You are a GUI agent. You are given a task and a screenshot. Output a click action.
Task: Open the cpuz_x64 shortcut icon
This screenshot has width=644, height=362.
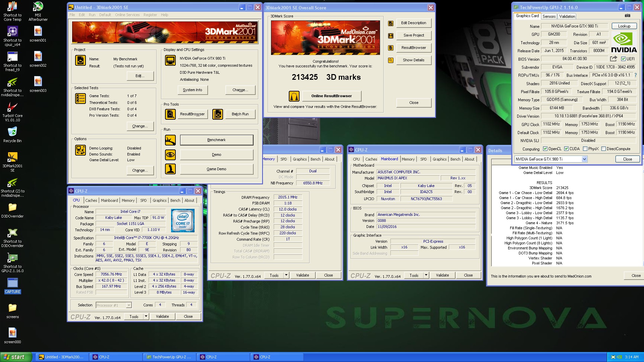coord(12,37)
